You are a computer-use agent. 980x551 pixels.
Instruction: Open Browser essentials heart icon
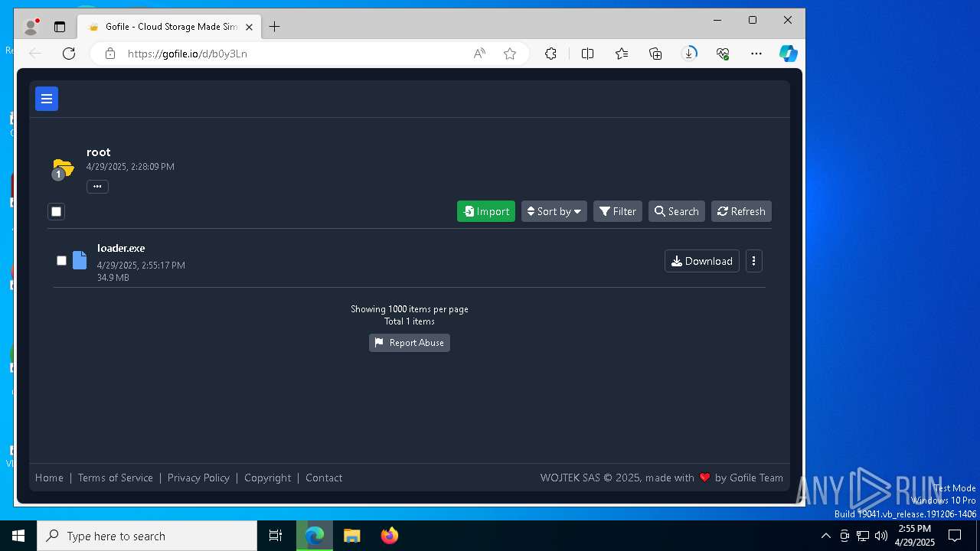(723, 54)
